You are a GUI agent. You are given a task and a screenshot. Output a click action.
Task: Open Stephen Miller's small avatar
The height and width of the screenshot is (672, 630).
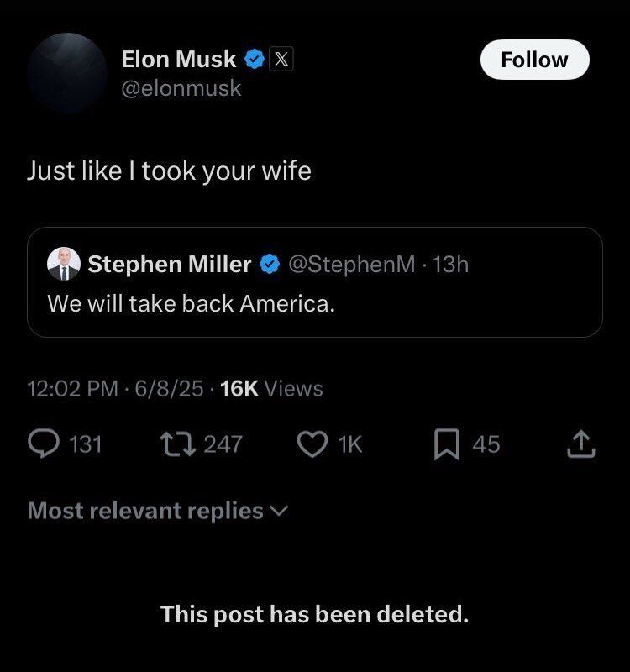click(x=64, y=265)
